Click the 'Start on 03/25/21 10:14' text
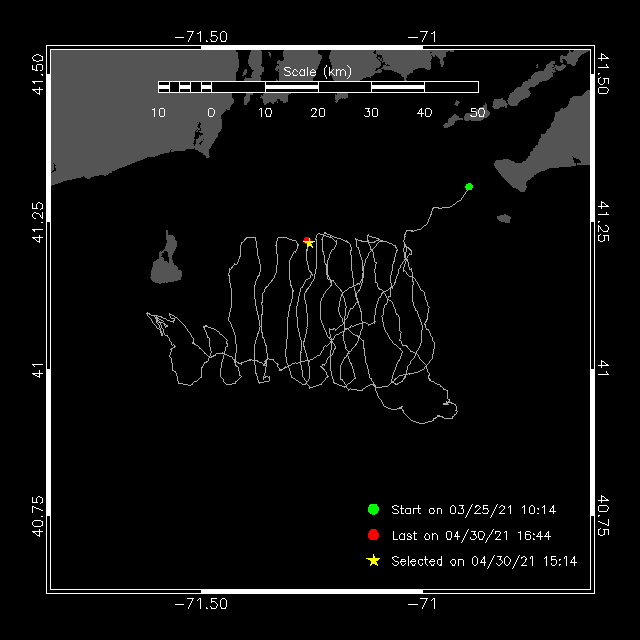This screenshot has width=640, height=640. (x=473, y=509)
